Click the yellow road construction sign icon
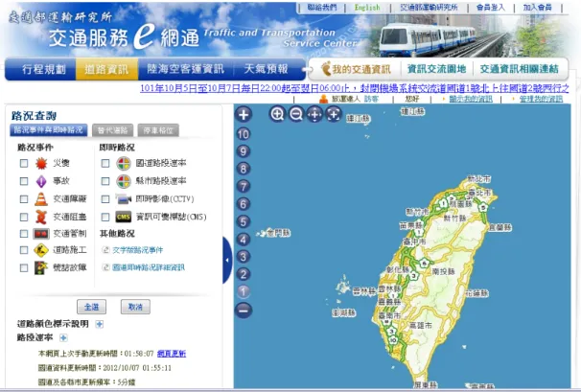 41,250
